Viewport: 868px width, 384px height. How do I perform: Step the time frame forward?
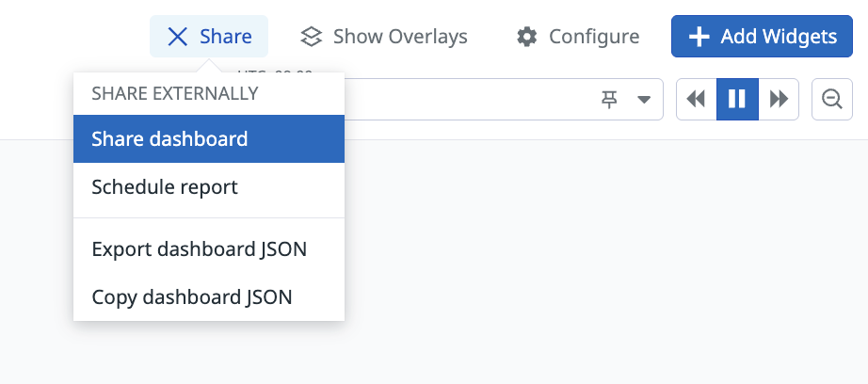779,100
